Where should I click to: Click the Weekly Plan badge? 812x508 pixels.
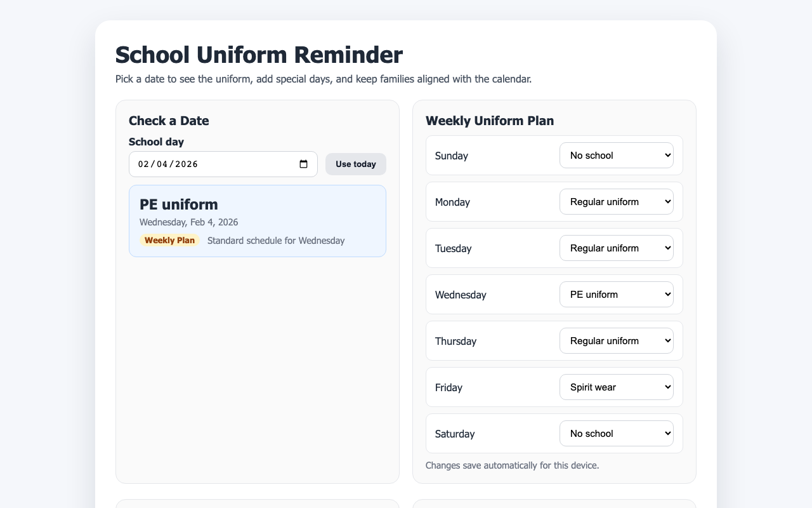(169, 240)
